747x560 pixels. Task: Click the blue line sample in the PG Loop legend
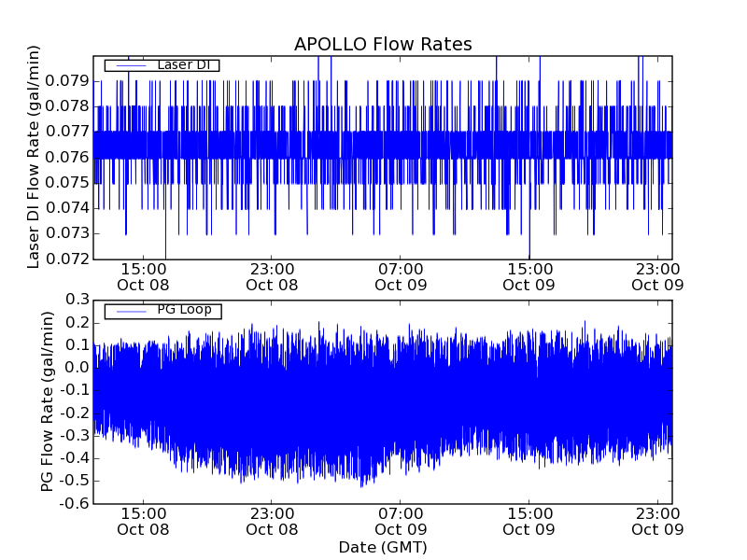tap(131, 312)
